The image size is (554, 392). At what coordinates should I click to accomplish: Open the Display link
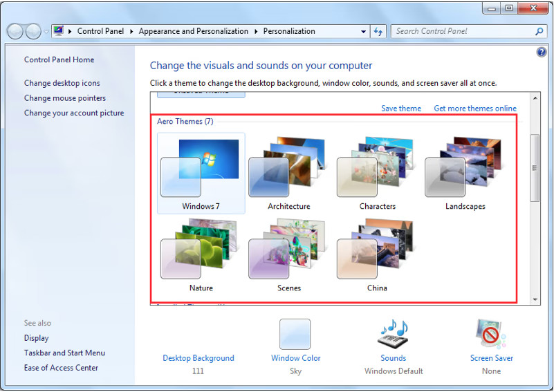pyautogui.click(x=36, y=338)
